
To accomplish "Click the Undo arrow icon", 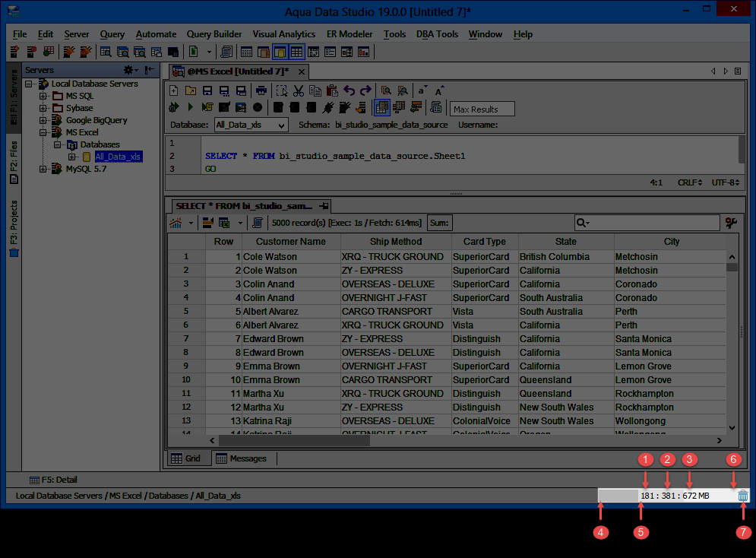I will point(350,90).
